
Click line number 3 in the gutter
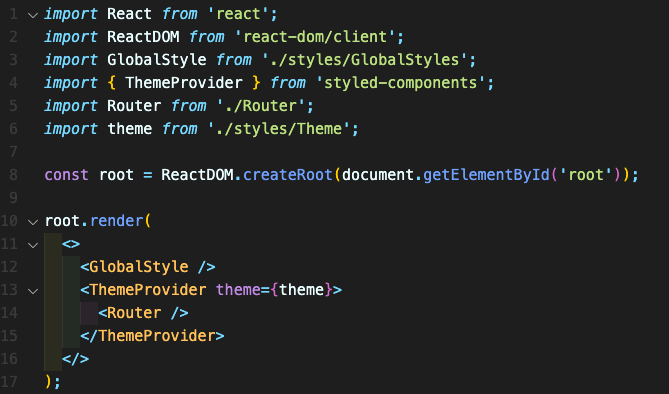[x=13, y=60]
